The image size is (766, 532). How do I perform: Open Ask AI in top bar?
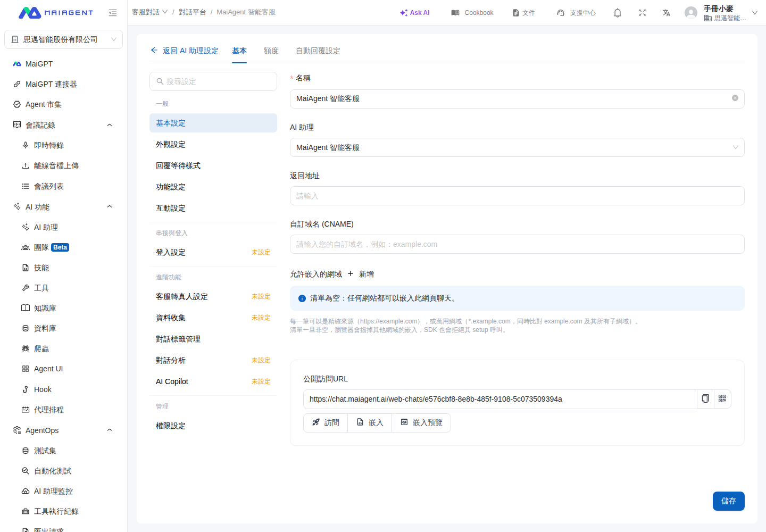[415, 12]
